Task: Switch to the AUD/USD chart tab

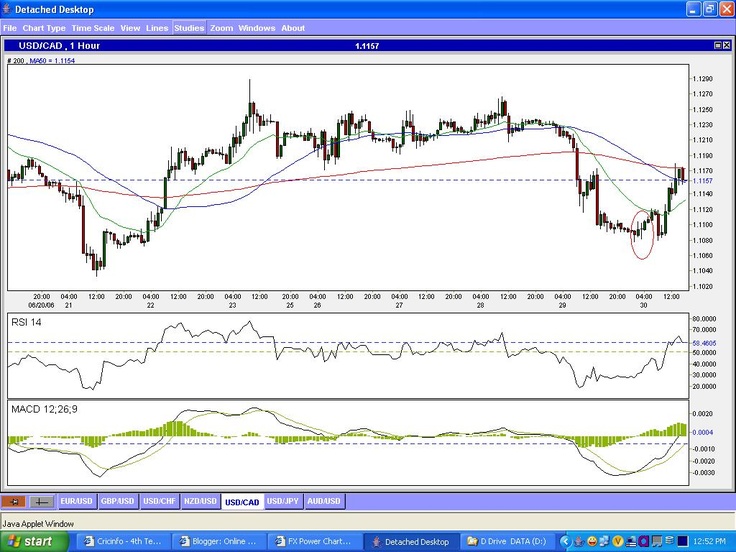Action: [324, 501]
